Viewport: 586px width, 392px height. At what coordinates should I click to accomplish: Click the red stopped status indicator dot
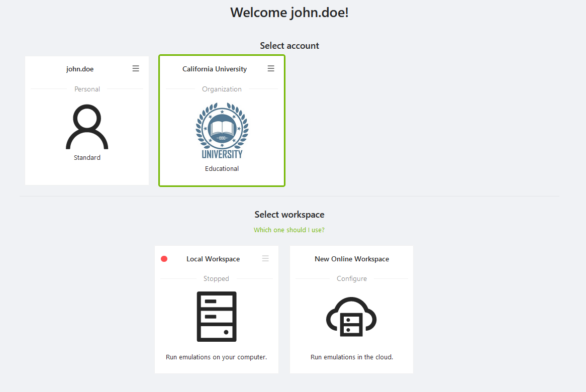[x=164, y=259]
